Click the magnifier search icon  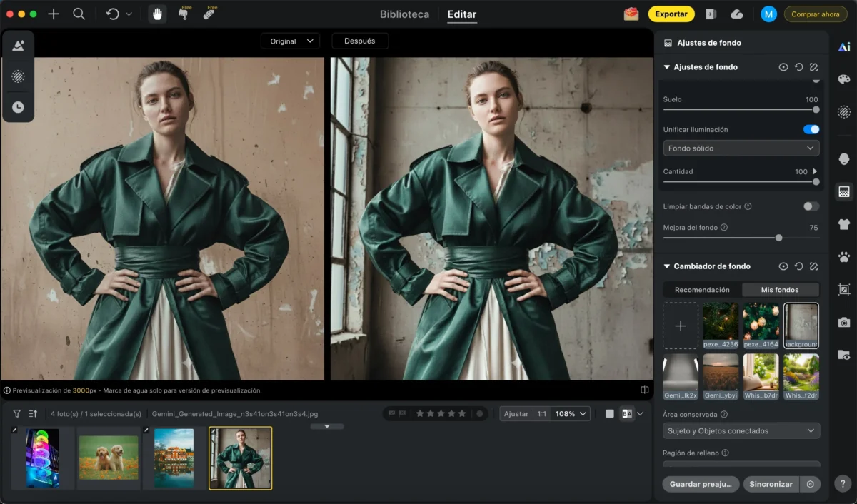click(x=79, y=14)
